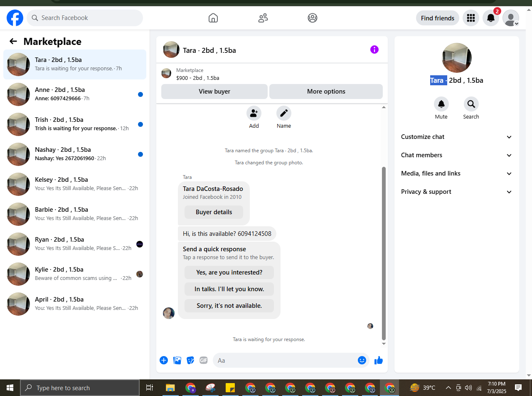Expand Chat members section

pyautogui.click(x=457, y=155)
